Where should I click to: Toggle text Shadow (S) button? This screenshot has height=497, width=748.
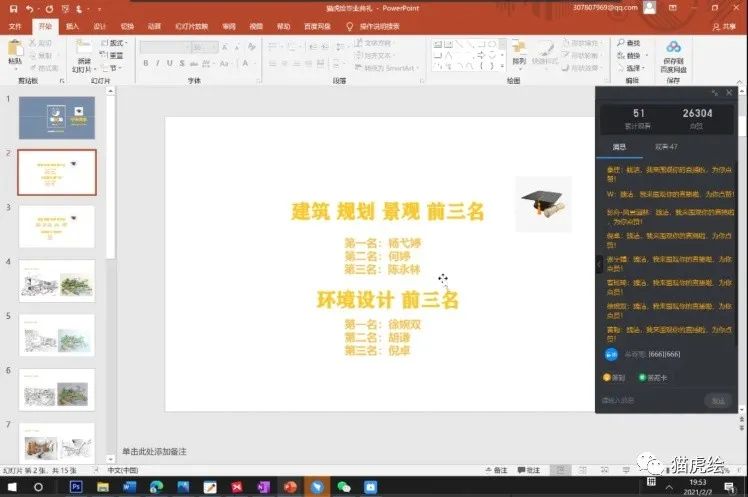pos(182,63)
